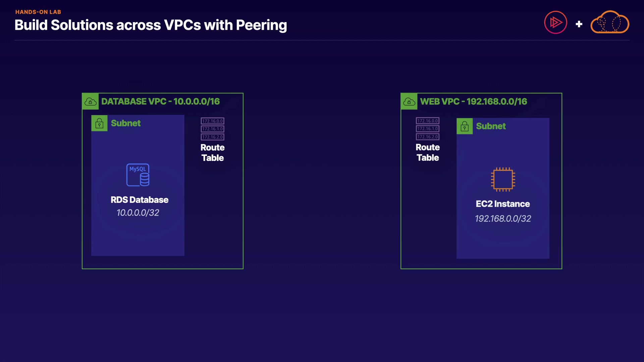Viewport: 644px width, 362px height.
Task: Select the MySQL RDS database icon
Action: tap(138, 175)
